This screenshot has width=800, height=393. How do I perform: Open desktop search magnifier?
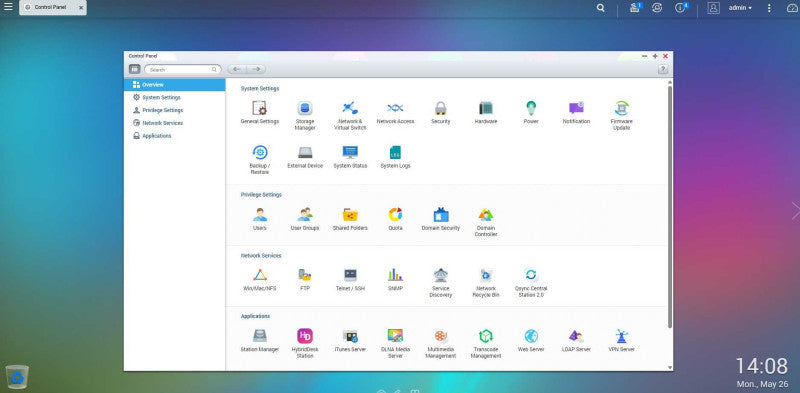[x=601, y=8]
